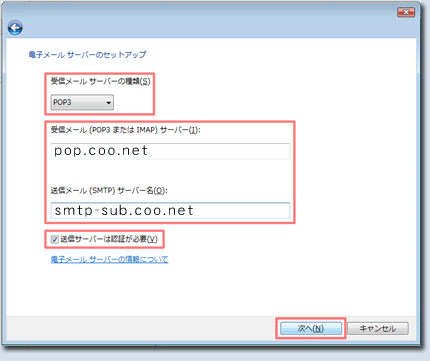Click the 受信メール (POP3 または IMAP) サーバー(I) label

(x=126, y=130)
